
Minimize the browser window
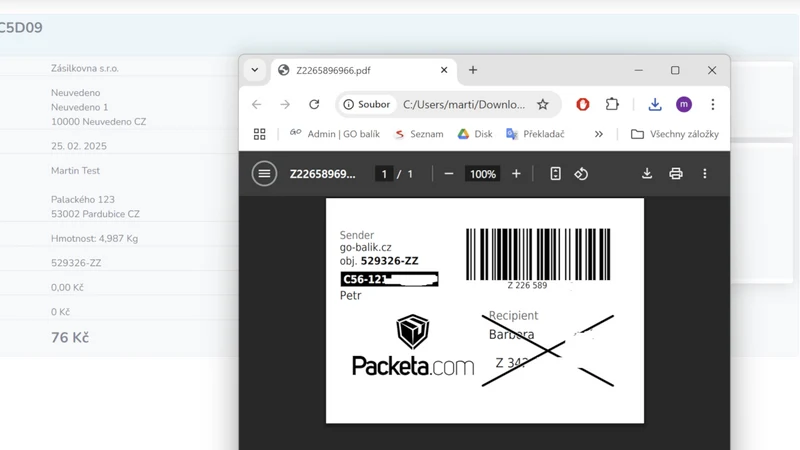coord(638,70)
